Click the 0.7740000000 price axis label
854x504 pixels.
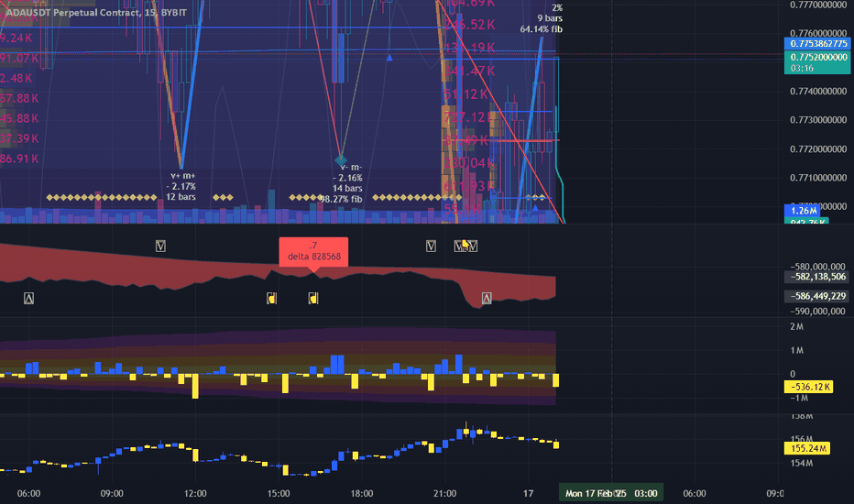[818, 91]
